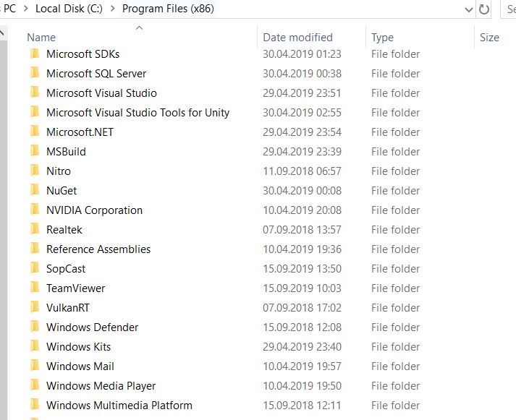
Task: Click into the Search box
Action: (509, 9)
